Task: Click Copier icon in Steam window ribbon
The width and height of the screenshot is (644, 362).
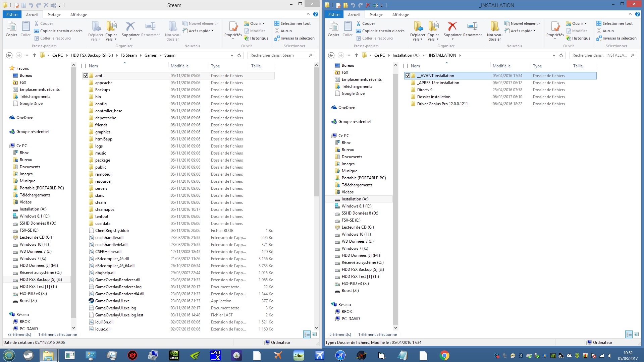Action: click(x=11, y=29)
